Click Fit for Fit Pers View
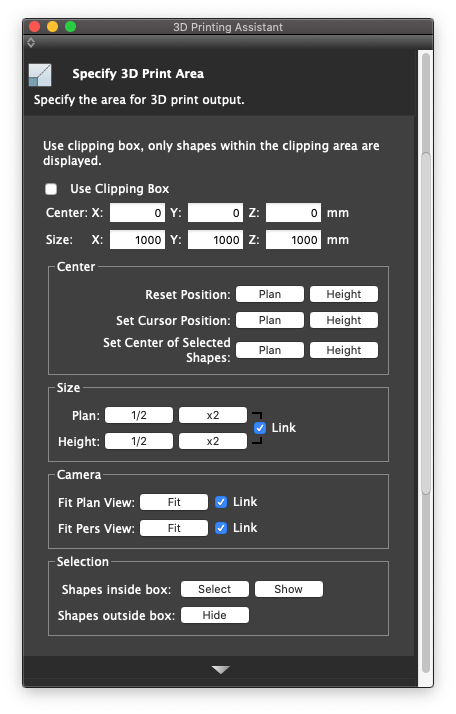Viewport: 456px width, 714px height. point(174,528)
